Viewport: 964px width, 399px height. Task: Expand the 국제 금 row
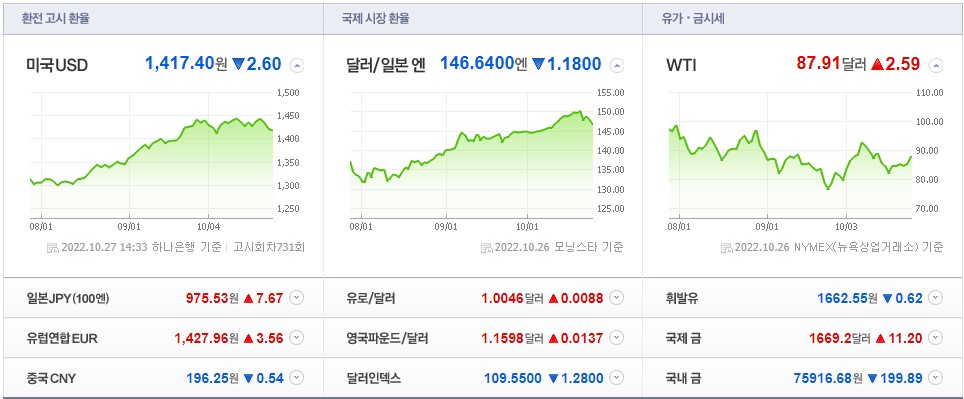coord(935,338)
